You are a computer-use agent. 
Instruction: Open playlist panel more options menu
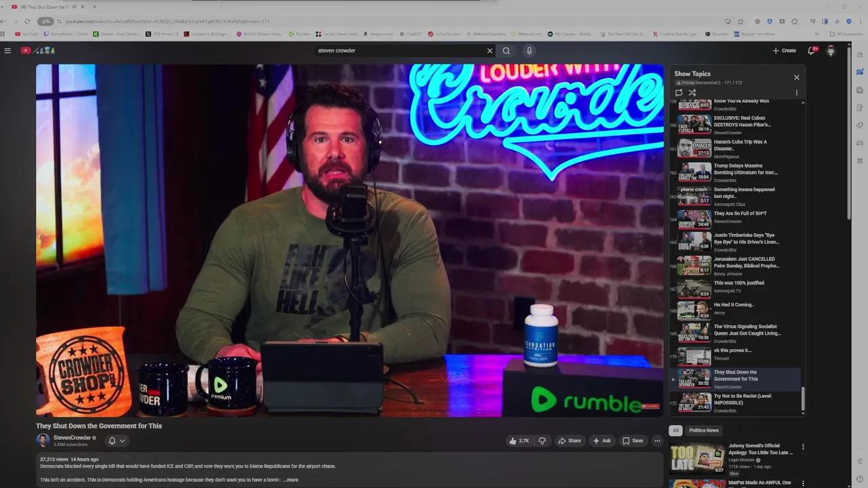click(796, 93)
